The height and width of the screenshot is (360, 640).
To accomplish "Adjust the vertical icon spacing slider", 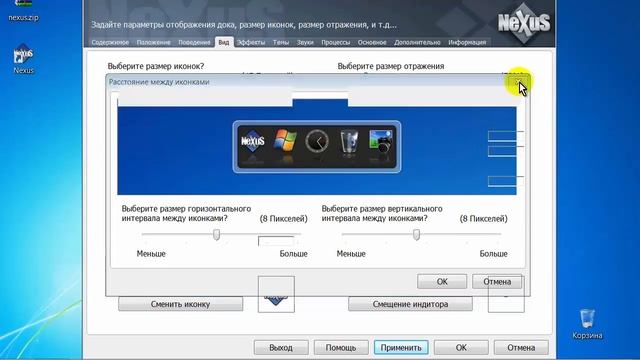I will pyautogui.click(x=416, y=234).
